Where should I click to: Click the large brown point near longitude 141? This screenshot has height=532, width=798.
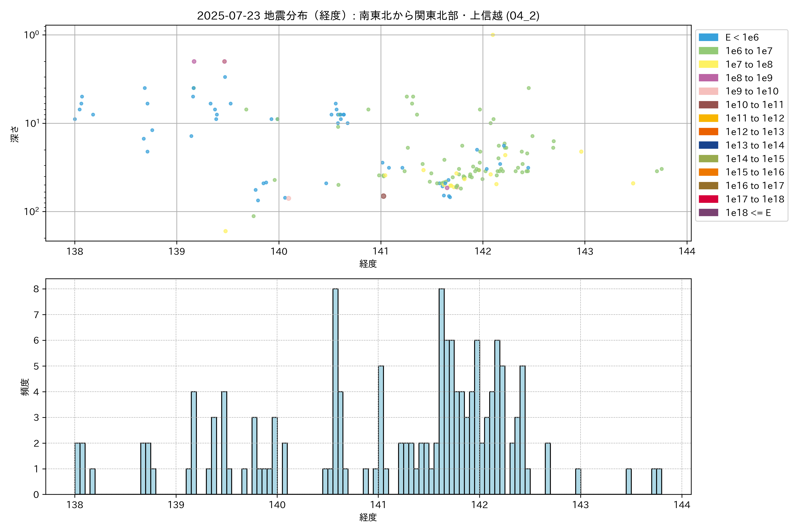click(383, 196)
